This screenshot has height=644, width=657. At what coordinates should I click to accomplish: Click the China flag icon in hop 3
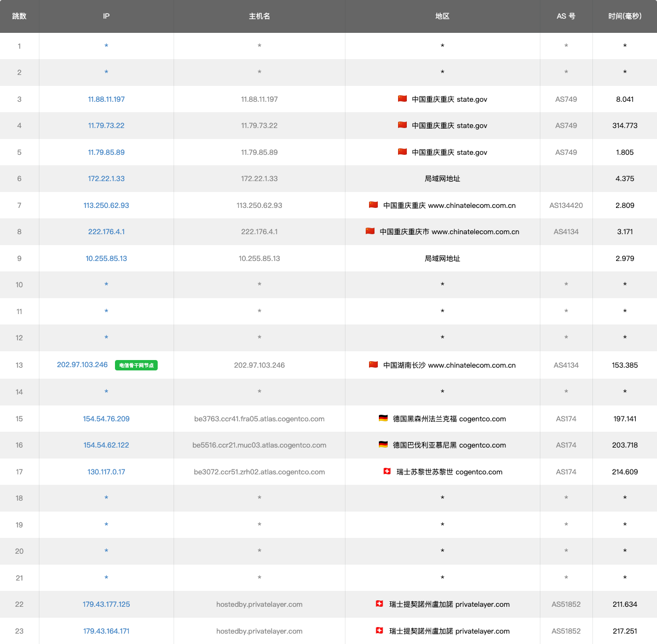pyautogui.click(x=402, y=99)
